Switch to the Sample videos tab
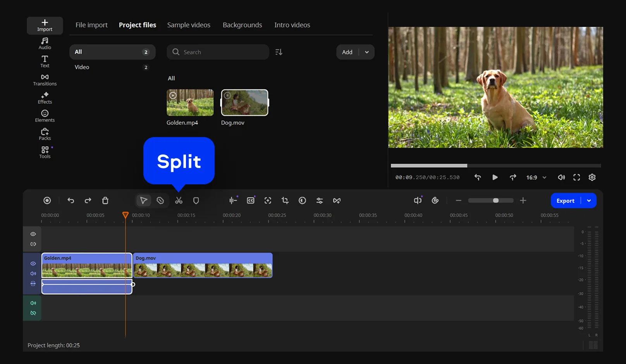Screen dimensions: 626x364 pyautogui.click(x=189, y=25)
